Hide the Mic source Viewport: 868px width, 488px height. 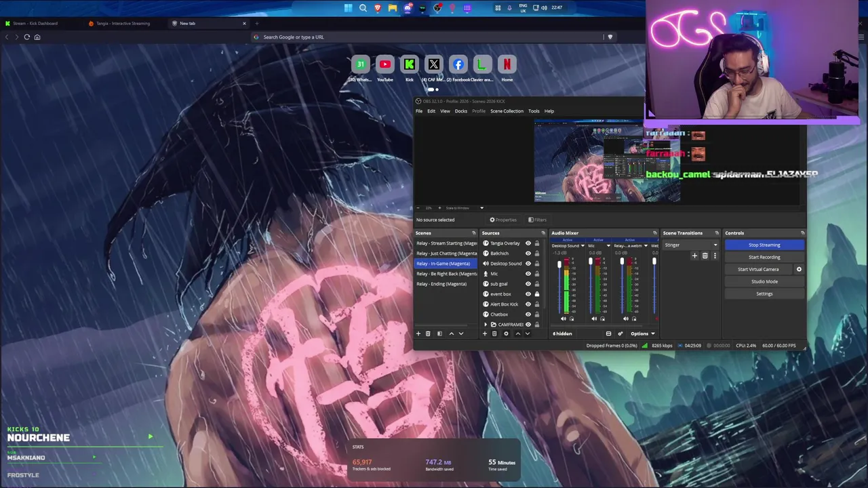[x=528, y=274]
